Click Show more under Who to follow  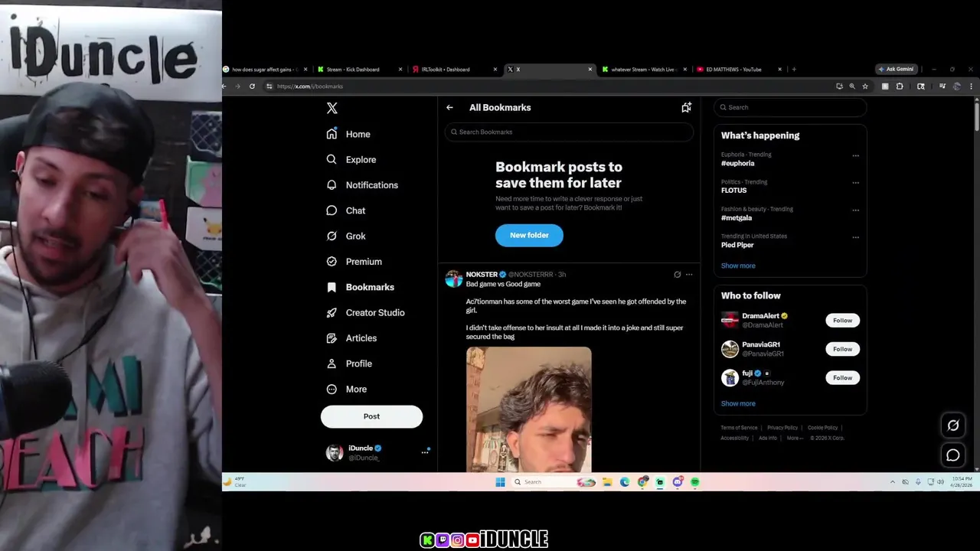[738, 403]
